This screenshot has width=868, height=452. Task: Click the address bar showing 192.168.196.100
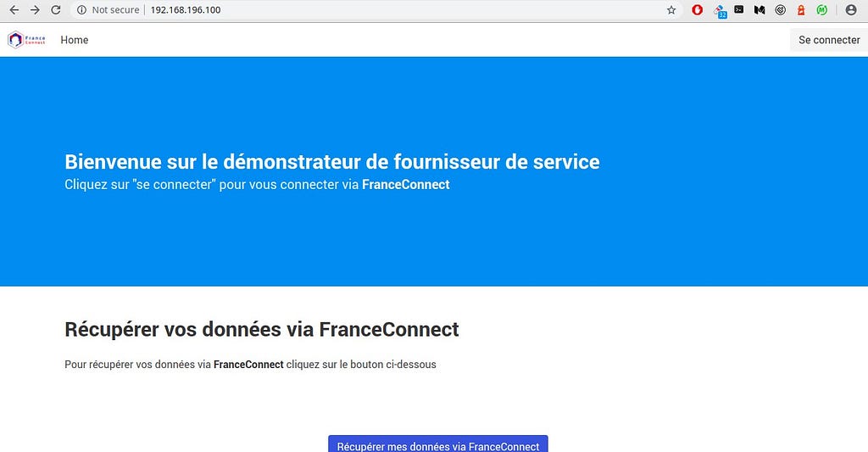coord(376,10)
